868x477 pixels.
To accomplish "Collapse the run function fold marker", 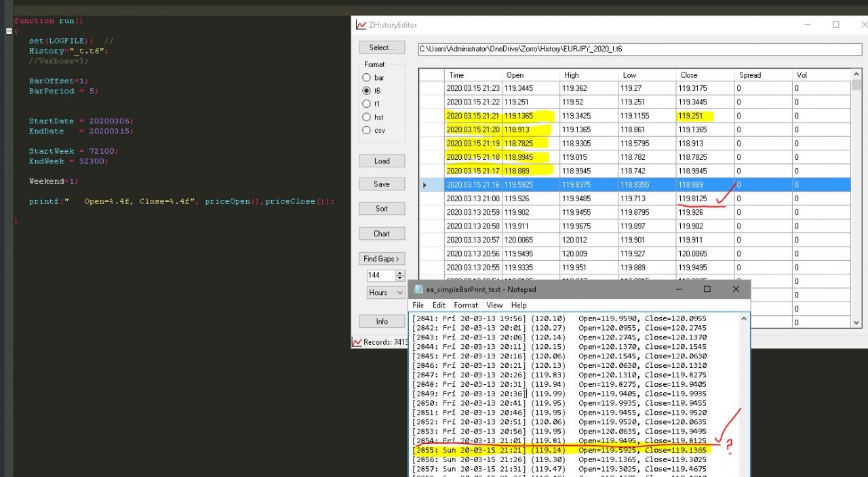I will (9, 31).
